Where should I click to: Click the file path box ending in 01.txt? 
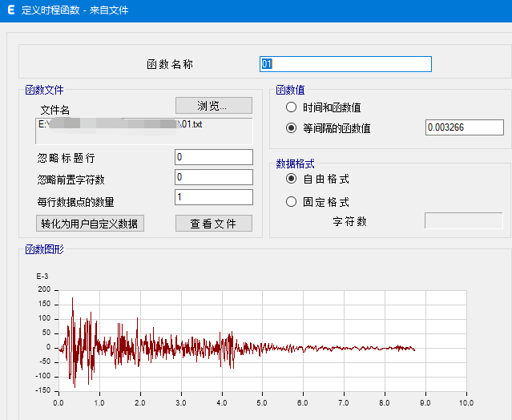tap(145, 131)
